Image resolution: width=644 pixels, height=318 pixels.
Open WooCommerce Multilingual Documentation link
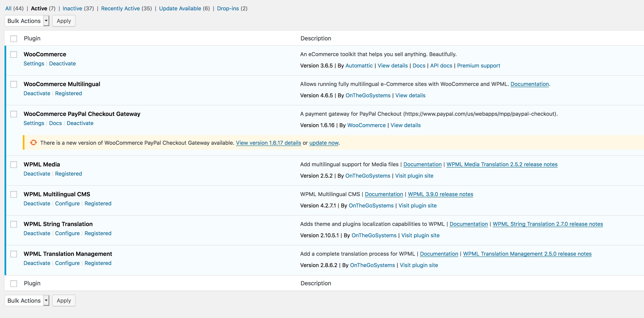(529, 84)
